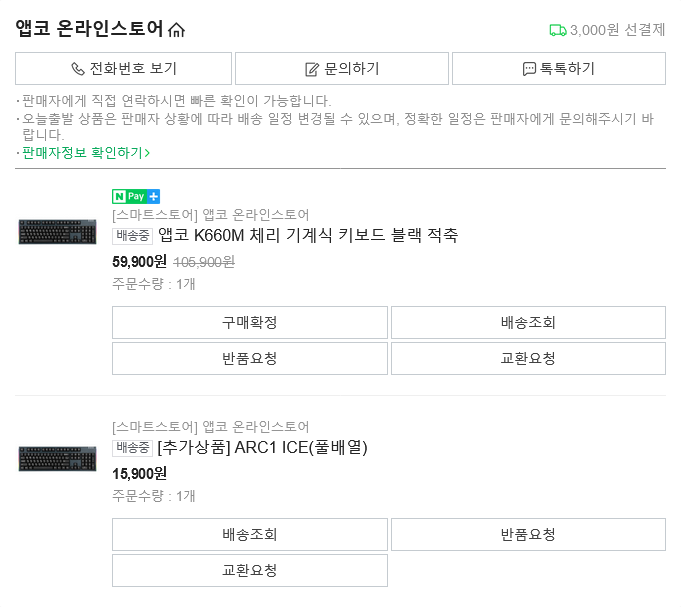Request return for the K660M keyboard
Screen dimensions: 681x607
point(249,359)
